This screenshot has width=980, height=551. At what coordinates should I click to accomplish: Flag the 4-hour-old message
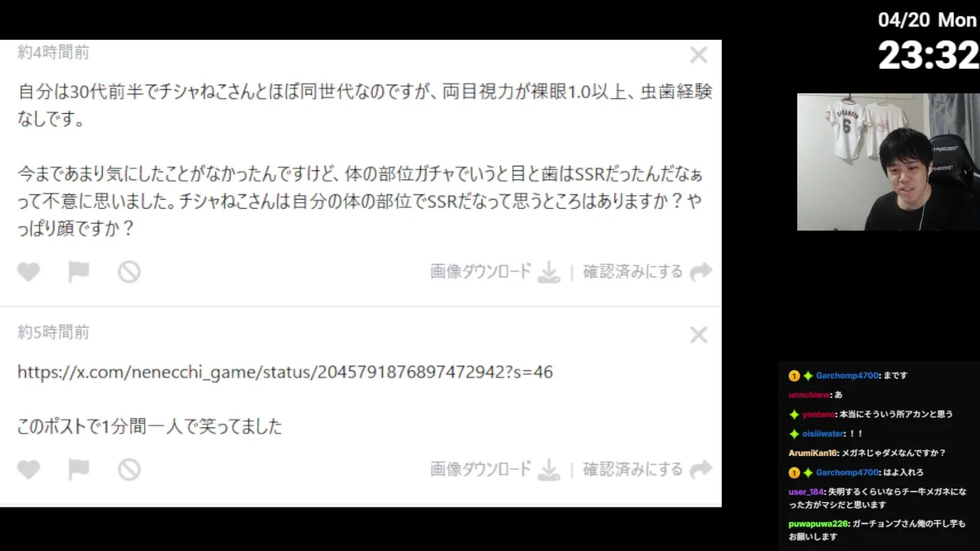pyautogui.click(x=79, y=272)
